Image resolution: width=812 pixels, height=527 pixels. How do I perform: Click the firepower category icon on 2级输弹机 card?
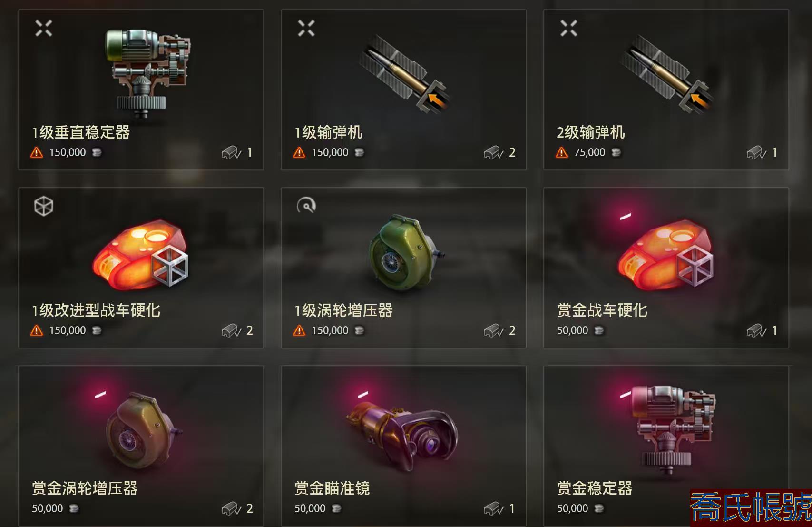(x=569, y=29)
